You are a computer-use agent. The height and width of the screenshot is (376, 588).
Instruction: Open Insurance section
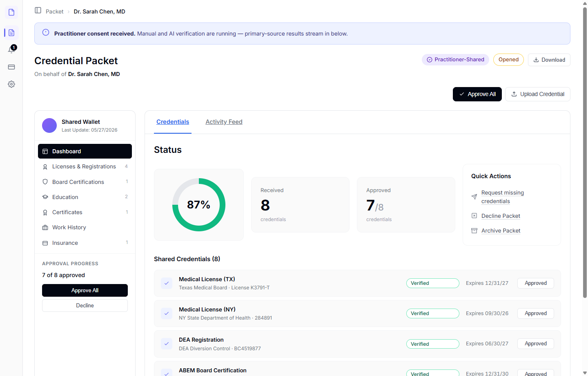85,243
